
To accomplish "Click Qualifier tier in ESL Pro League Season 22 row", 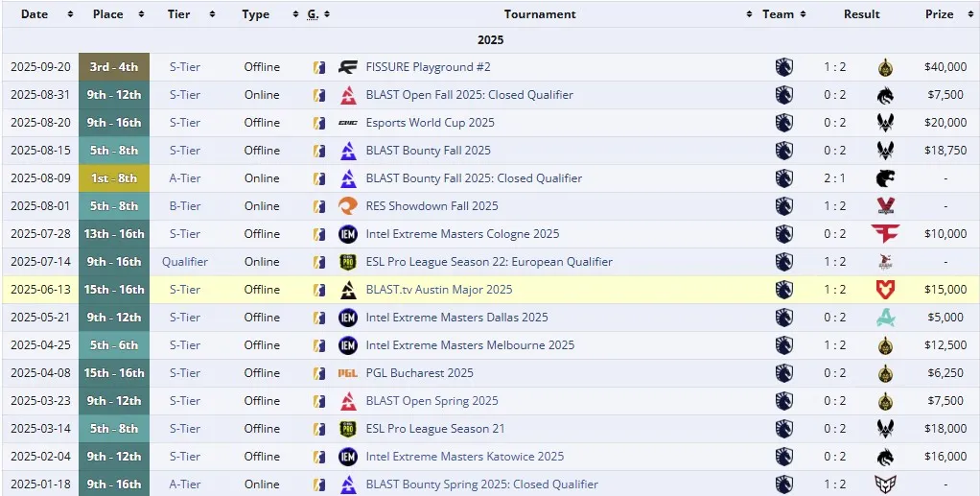I will pyautogui.click(x=184, y=262).
